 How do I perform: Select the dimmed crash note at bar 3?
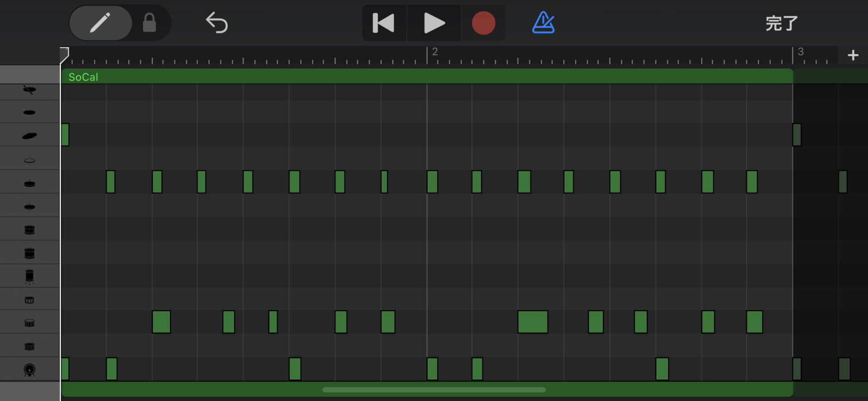pyautogui.click(x=797, y=135)
